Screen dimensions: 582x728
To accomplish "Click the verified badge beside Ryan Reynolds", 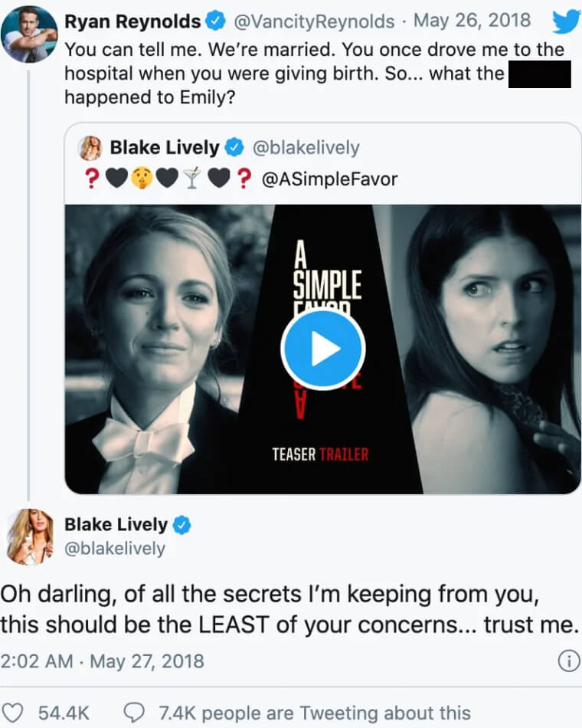I will click(x=217, y=21).
